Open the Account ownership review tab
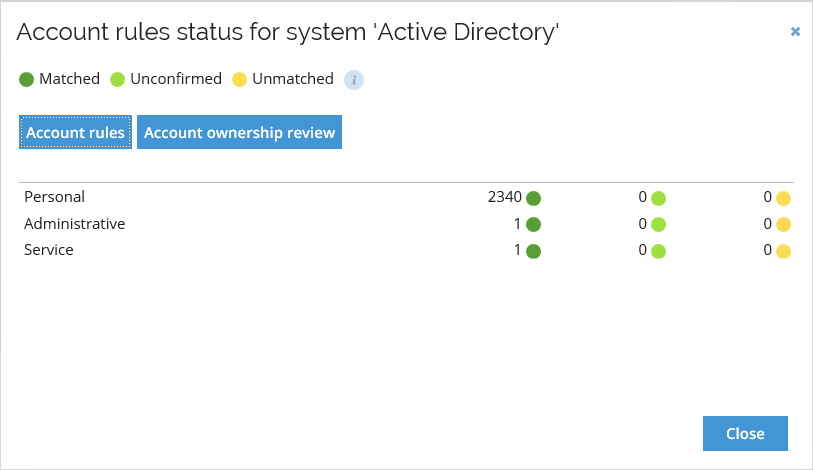This screenshot has width=813, height=470. click(x=240, y=132)
